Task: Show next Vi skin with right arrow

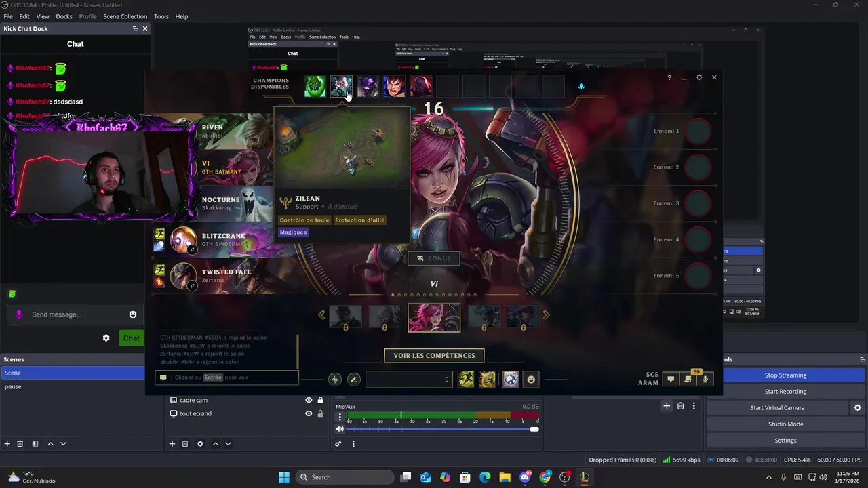Action: pyautogui.click(x=546, y=315)
